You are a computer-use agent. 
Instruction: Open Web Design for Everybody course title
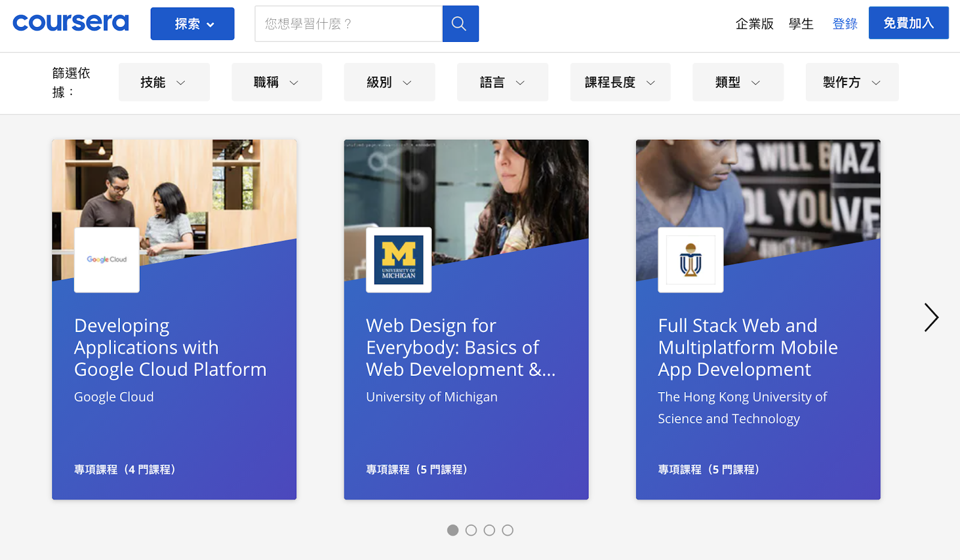pos(461,348)
